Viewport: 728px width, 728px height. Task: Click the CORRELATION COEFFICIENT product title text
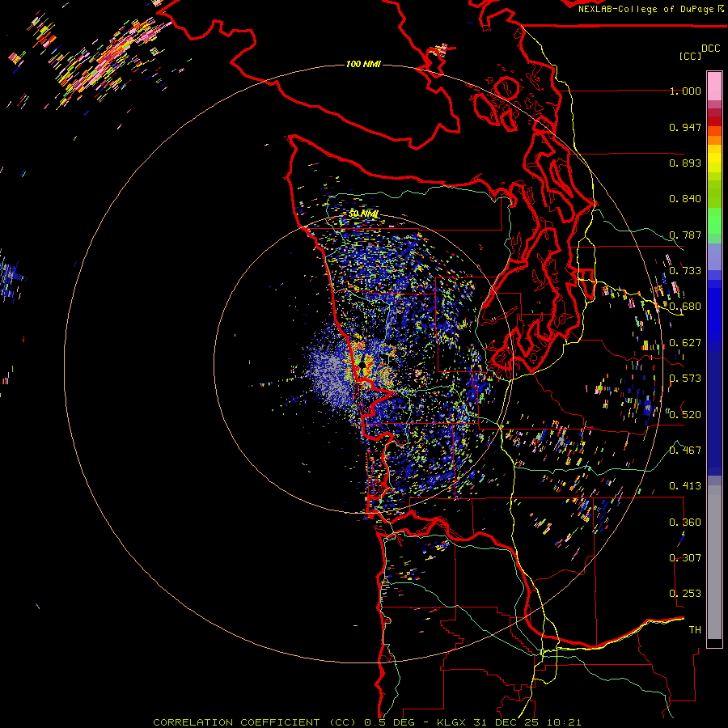256,722
